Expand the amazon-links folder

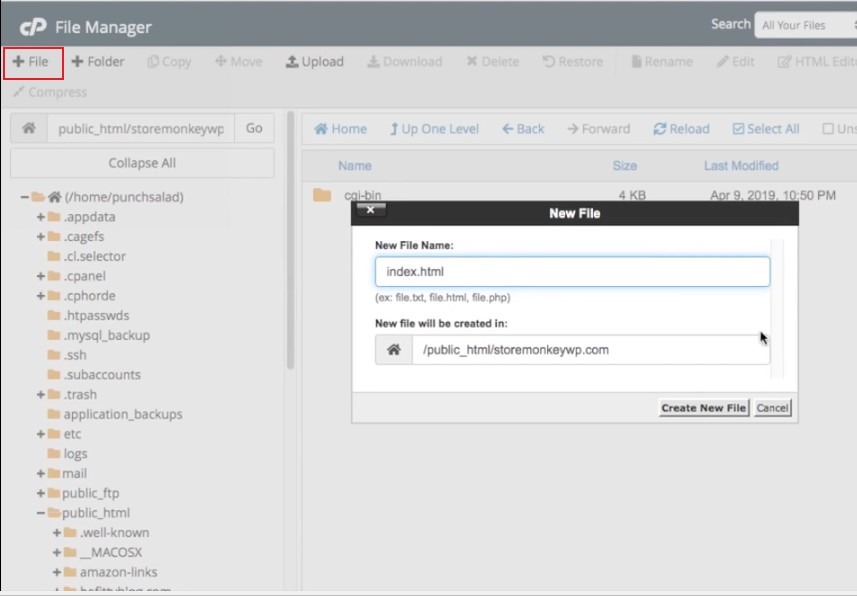point(57,572)
